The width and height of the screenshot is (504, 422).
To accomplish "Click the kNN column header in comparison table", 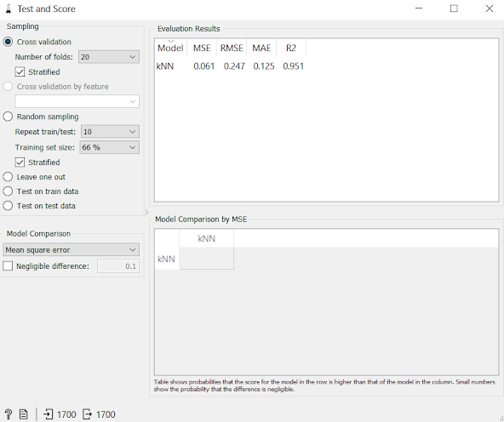I will point(206,238).
